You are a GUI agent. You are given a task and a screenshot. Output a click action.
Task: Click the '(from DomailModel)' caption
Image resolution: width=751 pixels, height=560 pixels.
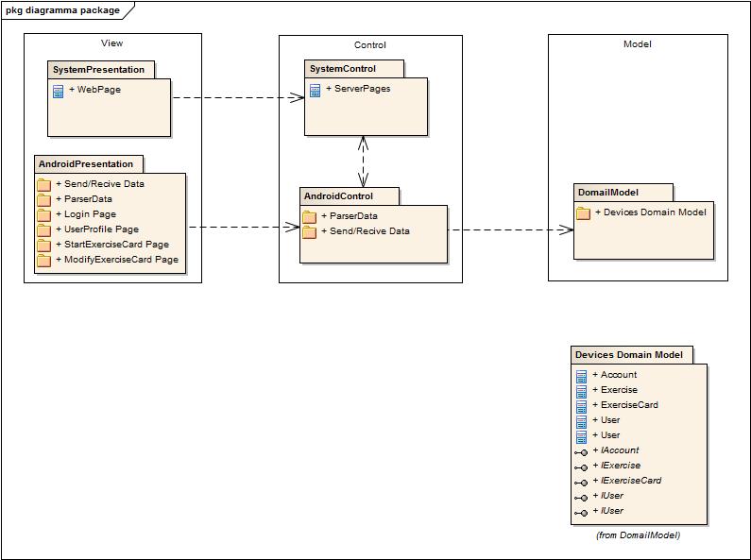[638, 535]
